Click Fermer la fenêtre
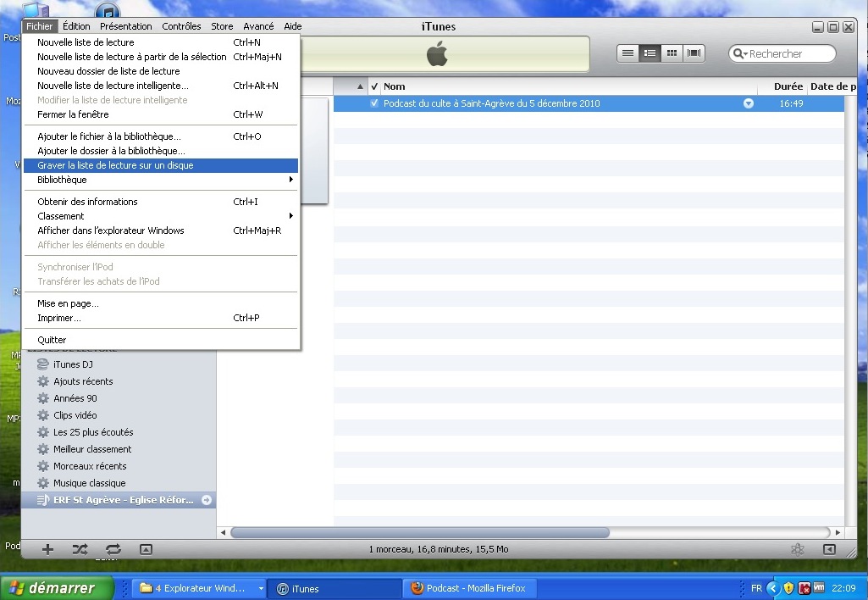 [161, 114]
